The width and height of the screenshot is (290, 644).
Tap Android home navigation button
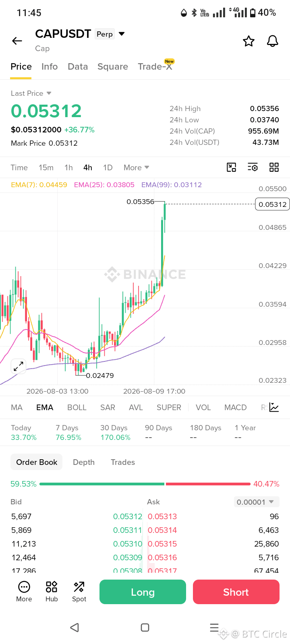click(145, 627)
